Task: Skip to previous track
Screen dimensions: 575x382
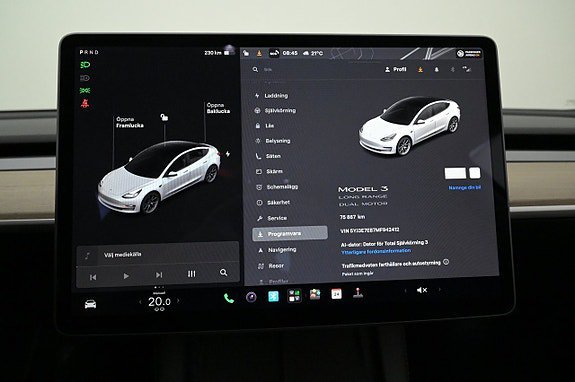Action: click(x=93, y=278)
